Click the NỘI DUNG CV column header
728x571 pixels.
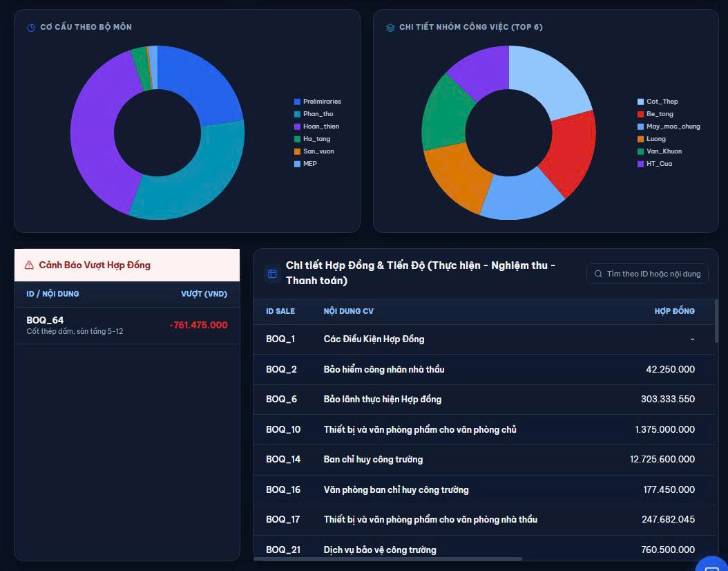point(349,311)
